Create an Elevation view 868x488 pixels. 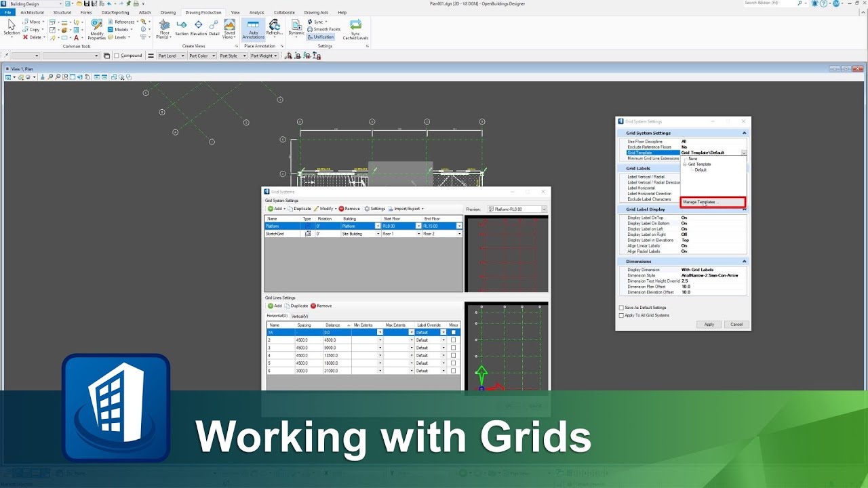pos(199,28)
